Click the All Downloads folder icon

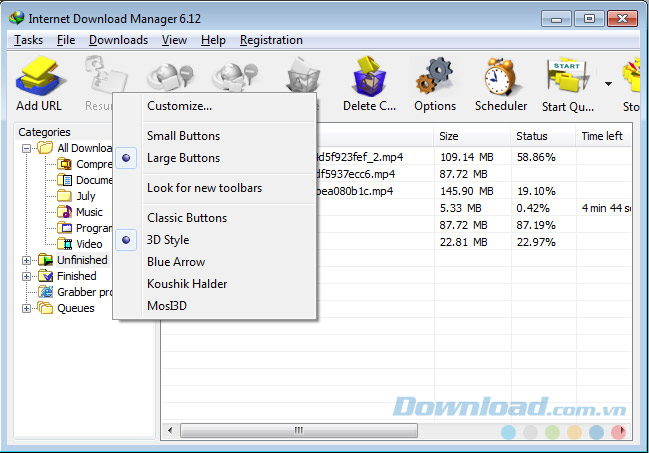pos(45,148)
